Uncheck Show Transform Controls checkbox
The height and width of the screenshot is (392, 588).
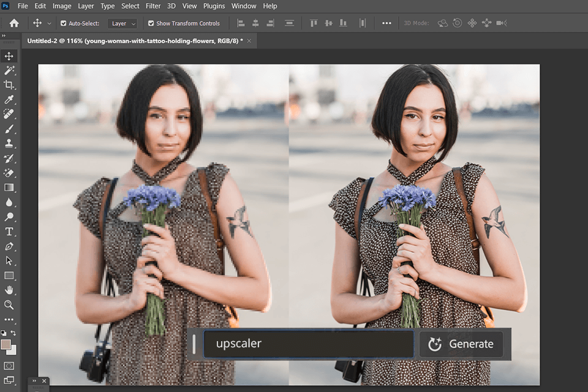[x=151, y=23]
